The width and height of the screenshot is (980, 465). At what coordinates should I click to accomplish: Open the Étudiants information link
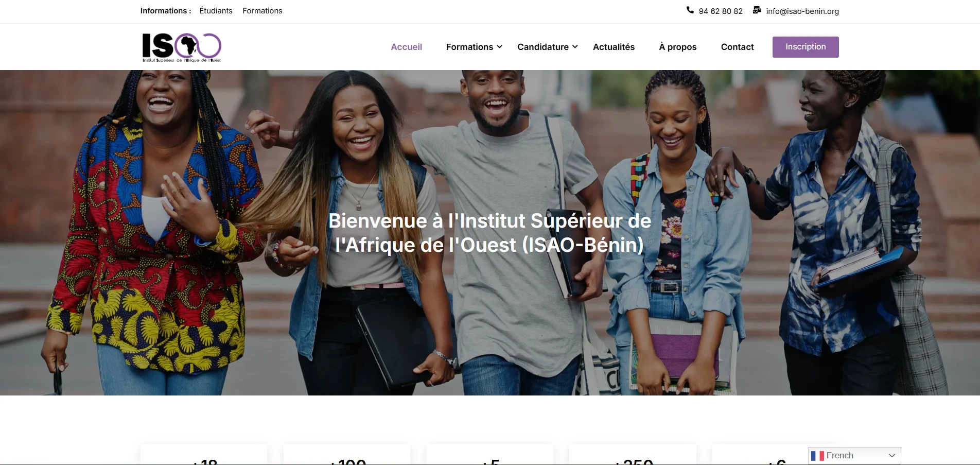click(x=216, y=11)
